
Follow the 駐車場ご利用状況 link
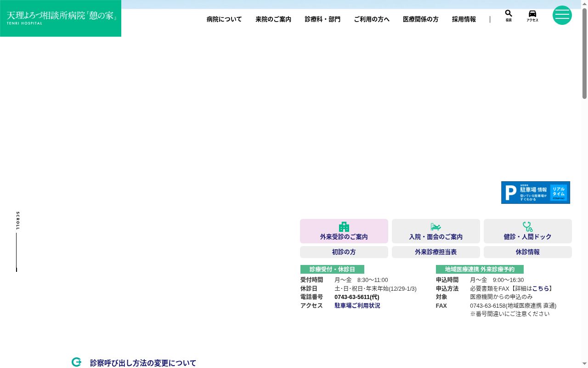click(x=357, y=305)
